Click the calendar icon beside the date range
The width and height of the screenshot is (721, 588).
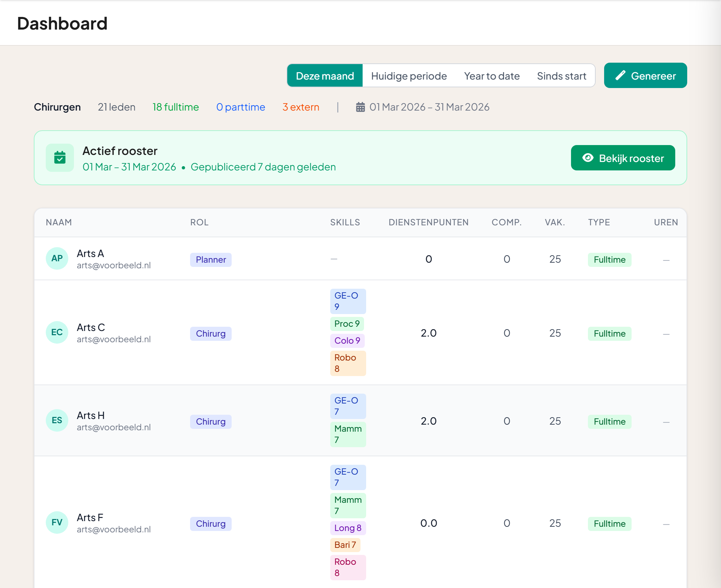tap(360, 107)
